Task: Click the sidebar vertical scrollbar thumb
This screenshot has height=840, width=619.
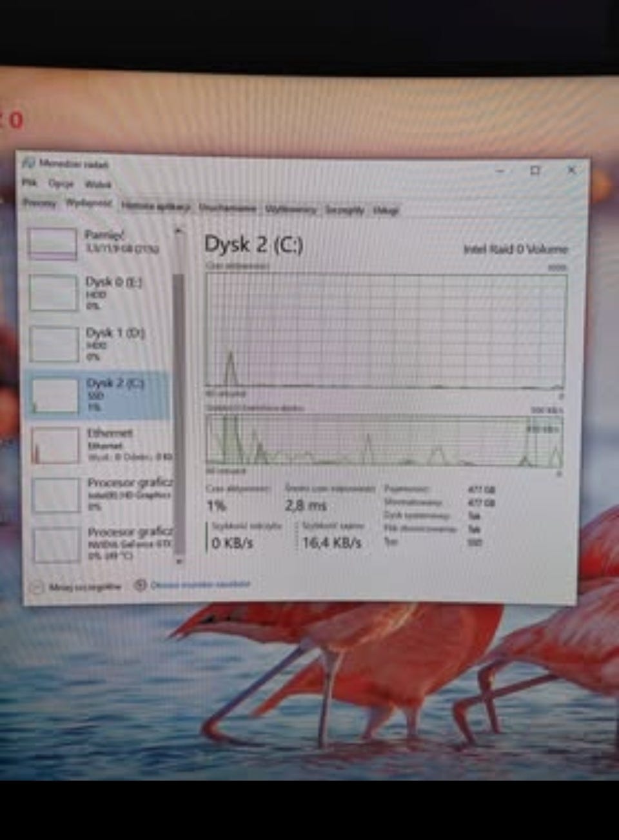Action: pos(179,413)
